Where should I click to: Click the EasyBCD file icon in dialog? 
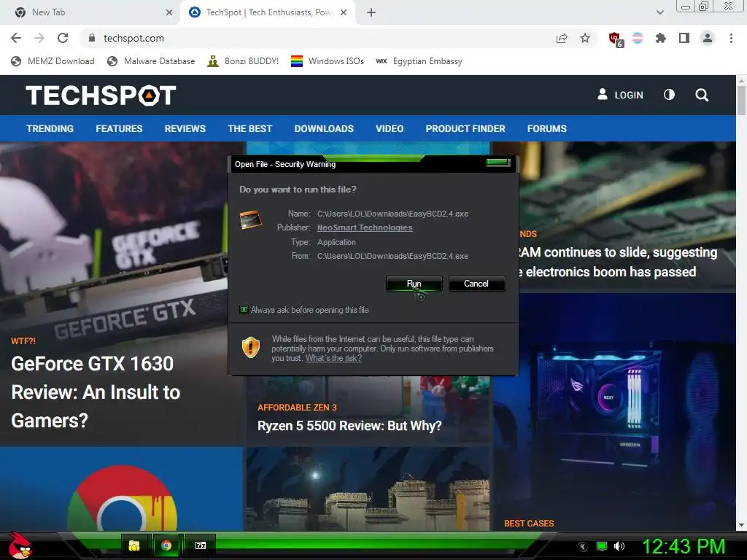click(251, 220)
